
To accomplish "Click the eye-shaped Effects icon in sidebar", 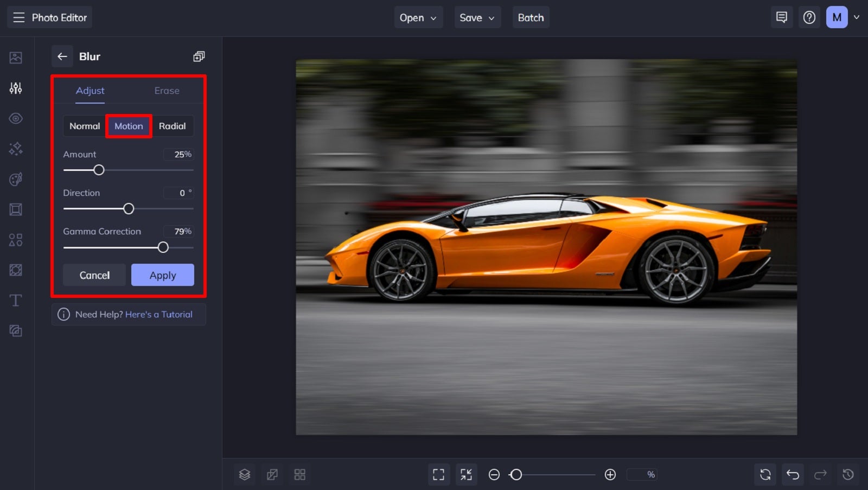I will click(16, 118).
